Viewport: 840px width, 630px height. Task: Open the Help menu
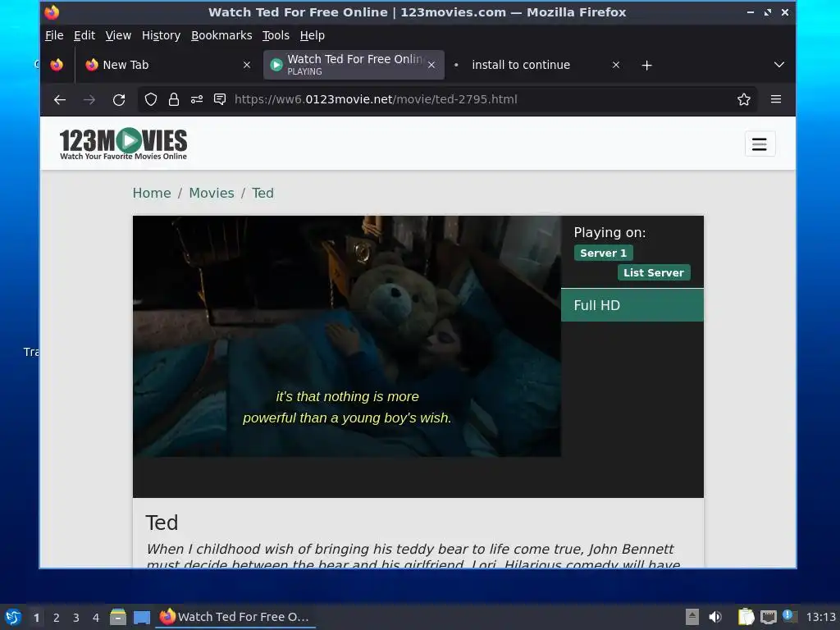tap(312, 35)
